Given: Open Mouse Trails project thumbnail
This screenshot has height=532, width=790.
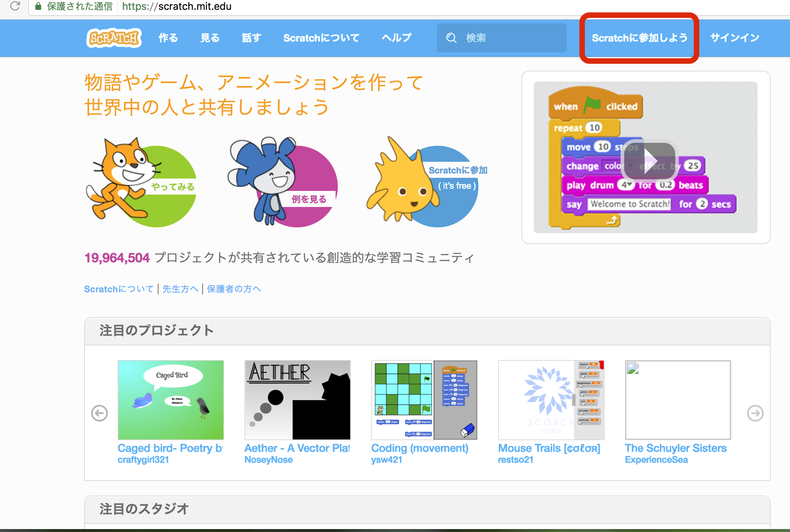Looking at the screenshot, I should pos(551,400).
